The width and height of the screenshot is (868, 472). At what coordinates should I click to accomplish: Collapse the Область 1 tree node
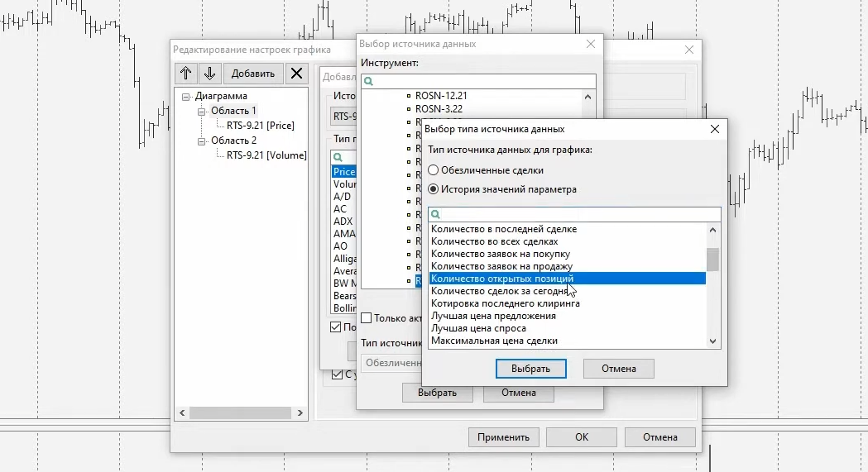point(201,111)
